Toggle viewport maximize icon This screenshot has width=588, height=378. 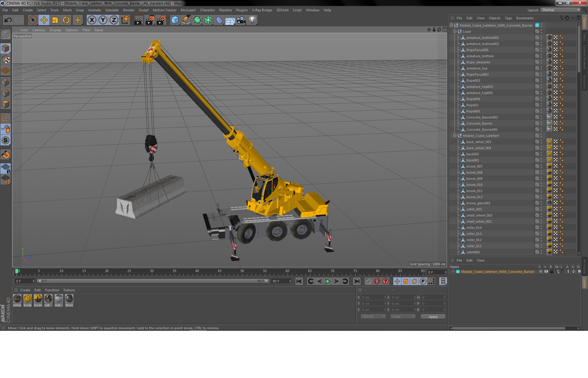pyautogui.click(x=444, y=30)
